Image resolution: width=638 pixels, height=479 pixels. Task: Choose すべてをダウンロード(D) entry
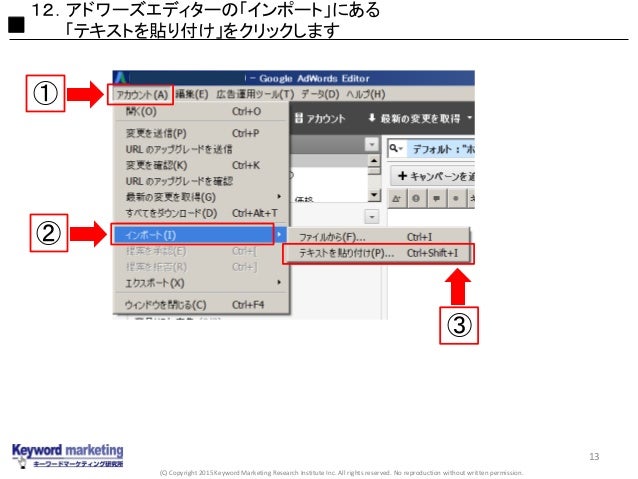click(x=201, y=213)
